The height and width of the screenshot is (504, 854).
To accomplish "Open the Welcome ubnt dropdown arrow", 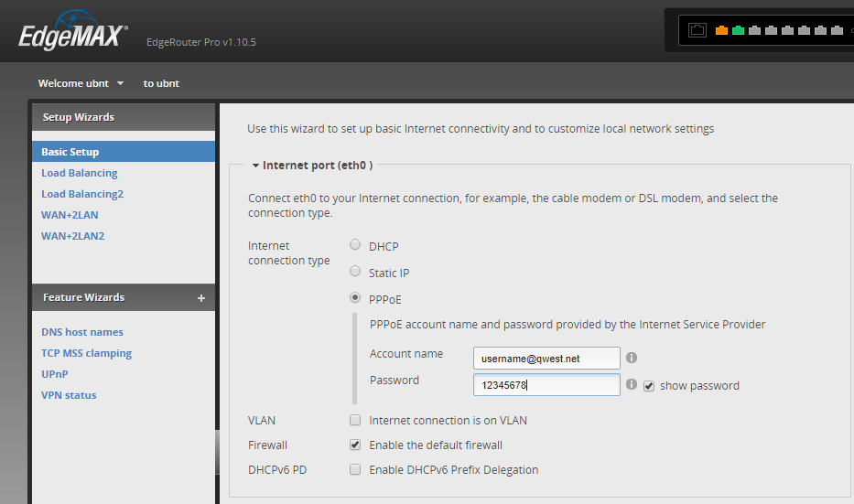I will tap(121, 83).
